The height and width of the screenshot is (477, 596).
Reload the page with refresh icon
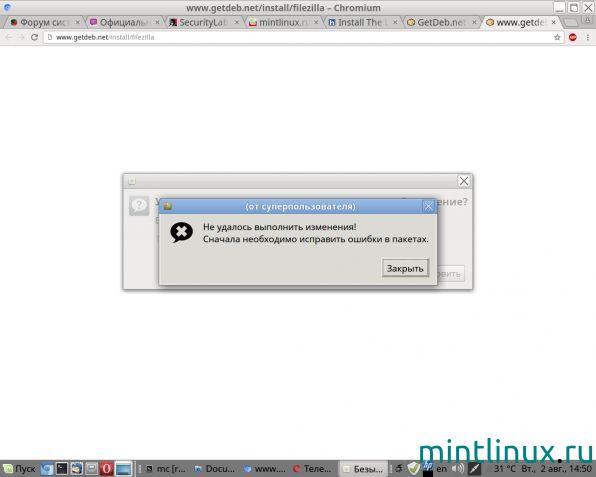click(x=34, y=37)
